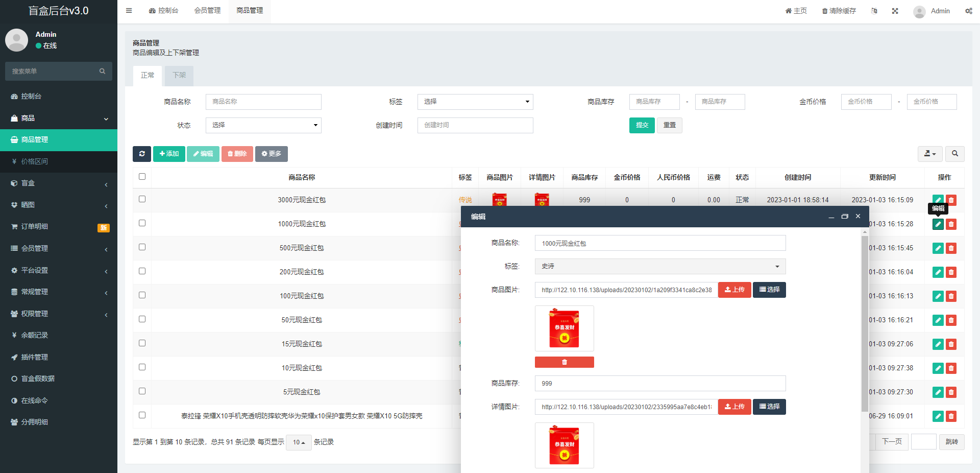Open the 标签 dropdown in edit dialog
This screenshot has width=980, height=473.
click(x=659, y=267)
